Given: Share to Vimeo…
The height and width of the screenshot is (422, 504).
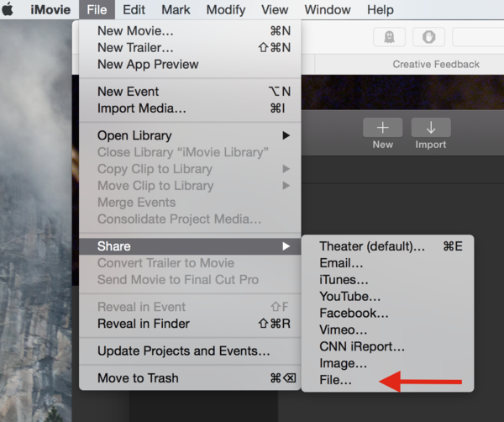Looking at the screenshot, I should coord(387,330).
